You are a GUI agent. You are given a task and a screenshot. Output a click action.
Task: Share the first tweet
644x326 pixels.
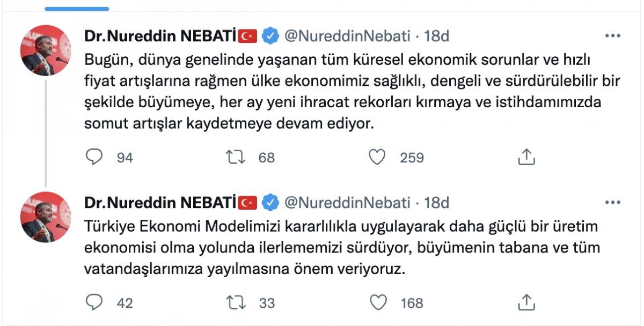point(528,156)
